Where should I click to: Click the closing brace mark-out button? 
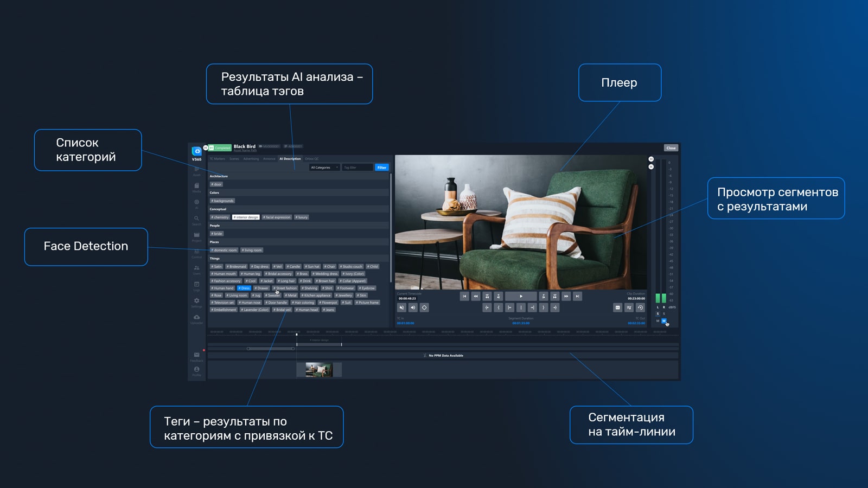tap(544, 307)
